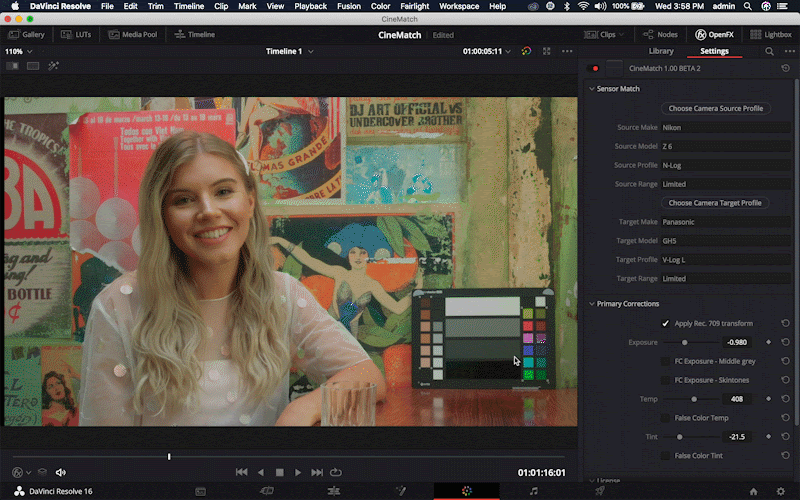Enable False Color Temp checkbox
Viewport: 800px width, 500px height.
[666, 418]
